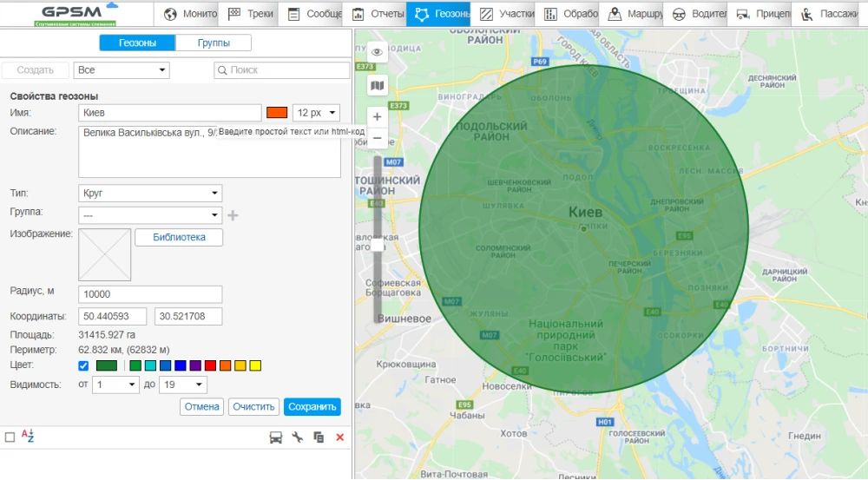Uncheck the Цвет color checkbox
This screenshot has height=480, width=868.
pos(83,365)
